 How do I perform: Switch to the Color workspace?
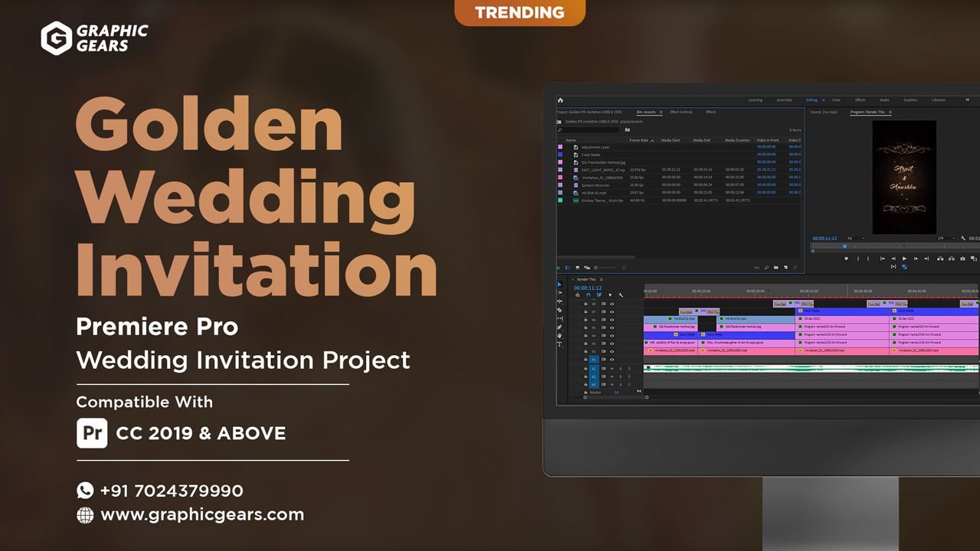tap(836, 100)
